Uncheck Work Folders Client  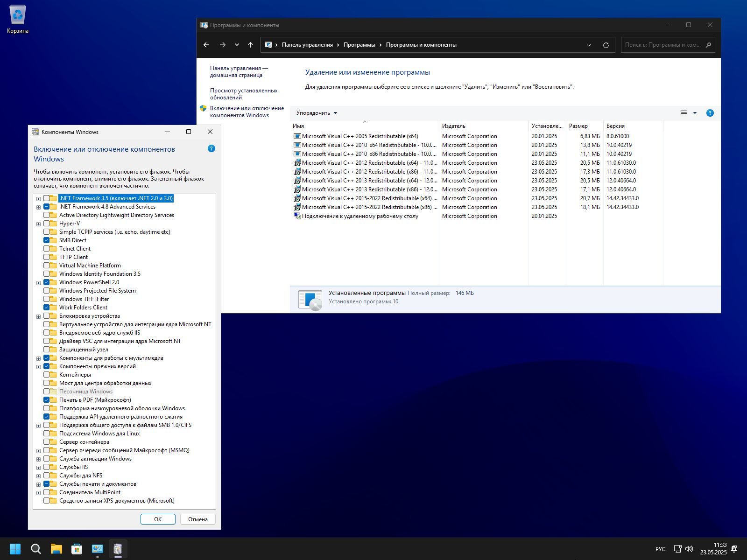47,308
